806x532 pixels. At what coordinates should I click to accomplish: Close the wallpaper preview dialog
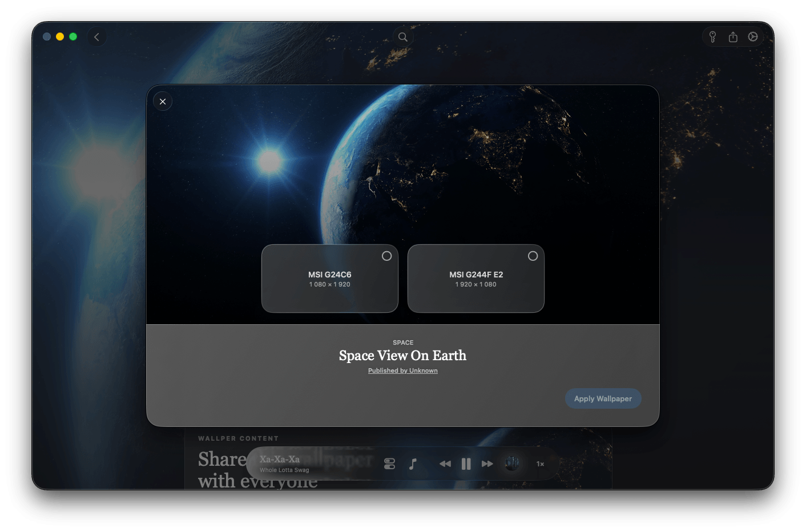[x=163, y=102]
